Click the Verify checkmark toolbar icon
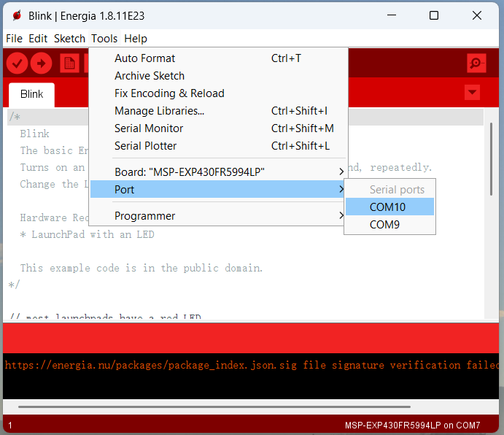 click(17, 63)
